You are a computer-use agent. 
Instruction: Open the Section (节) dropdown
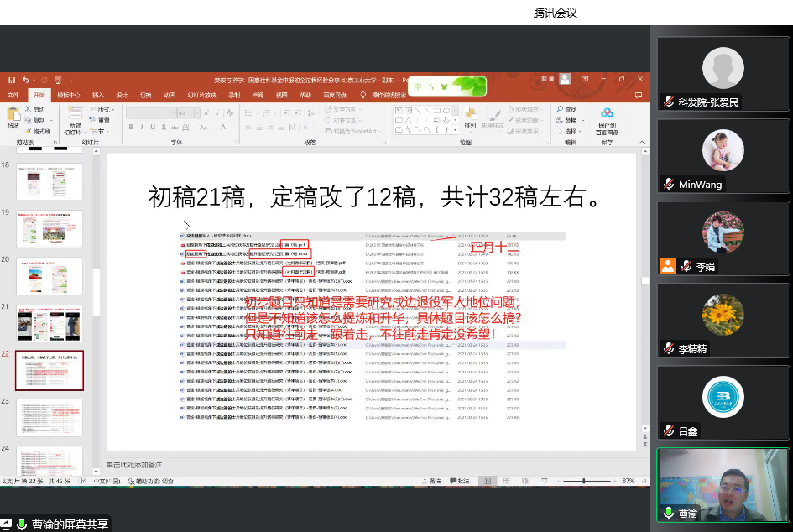102,132
